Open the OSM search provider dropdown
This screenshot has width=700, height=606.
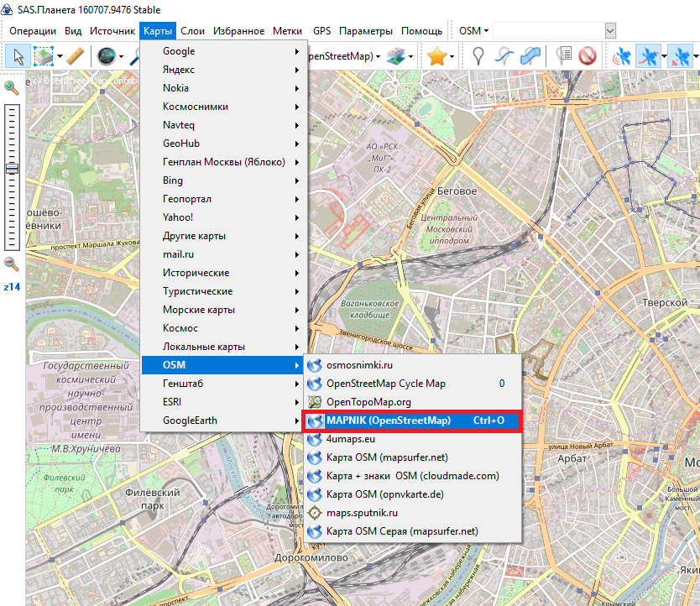pos(473,31)
